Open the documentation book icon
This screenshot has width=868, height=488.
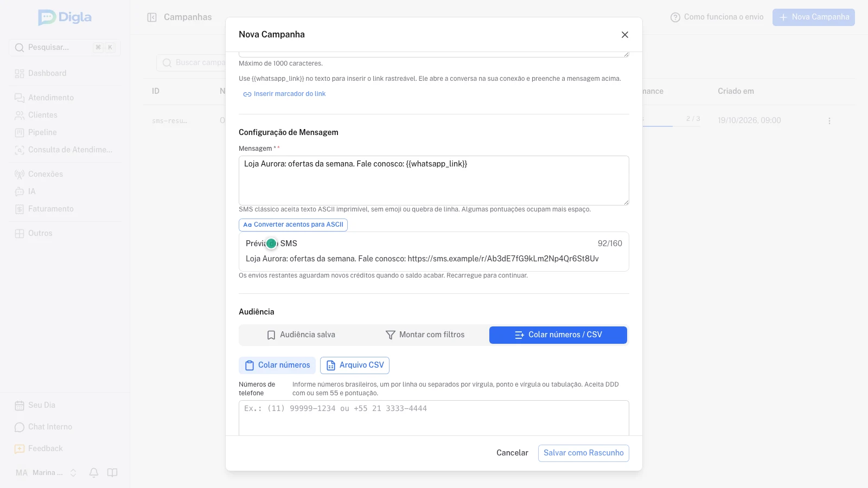pyautogui.click(x=112, y=473)
